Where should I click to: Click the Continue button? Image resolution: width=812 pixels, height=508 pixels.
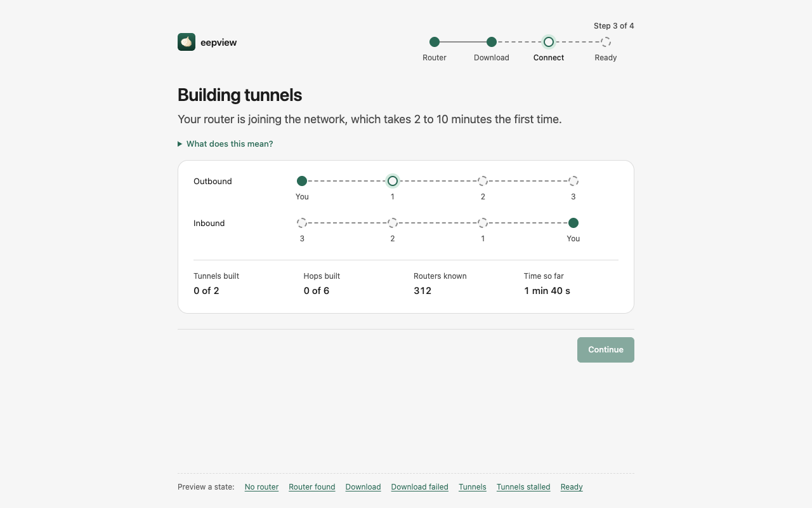click(x=606, y=350)
